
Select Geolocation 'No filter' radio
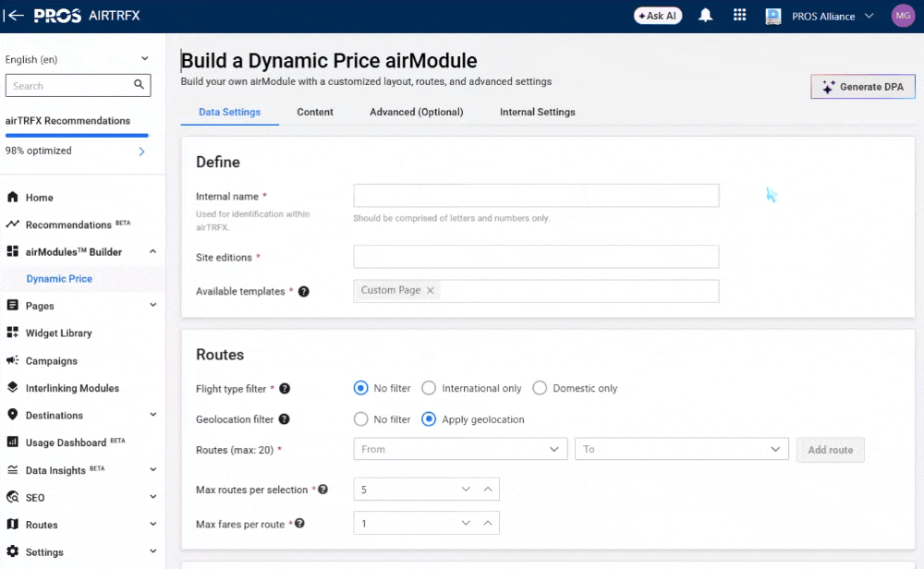[360, 419]
